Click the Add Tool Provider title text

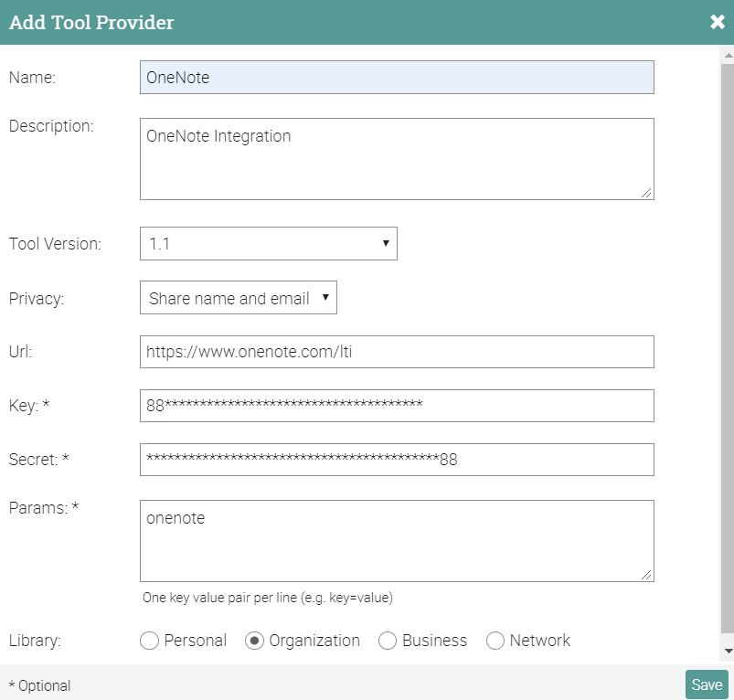[91, 23]
